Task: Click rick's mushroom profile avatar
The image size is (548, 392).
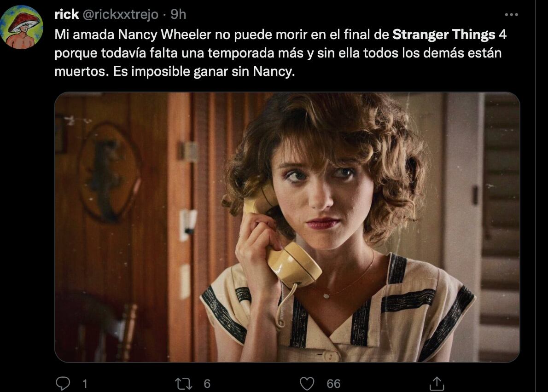Action: 22,27
